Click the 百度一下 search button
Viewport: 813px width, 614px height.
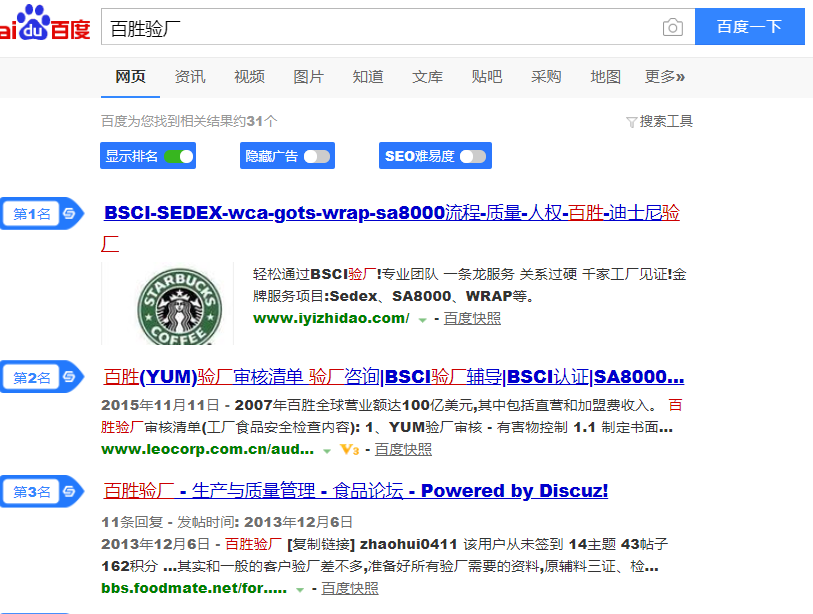(x=749, y=26)
